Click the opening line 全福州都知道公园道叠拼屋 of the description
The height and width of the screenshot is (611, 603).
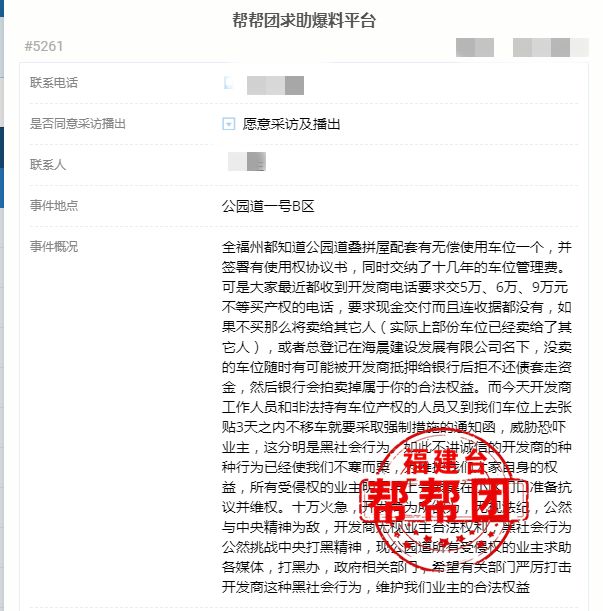(396, 247)
